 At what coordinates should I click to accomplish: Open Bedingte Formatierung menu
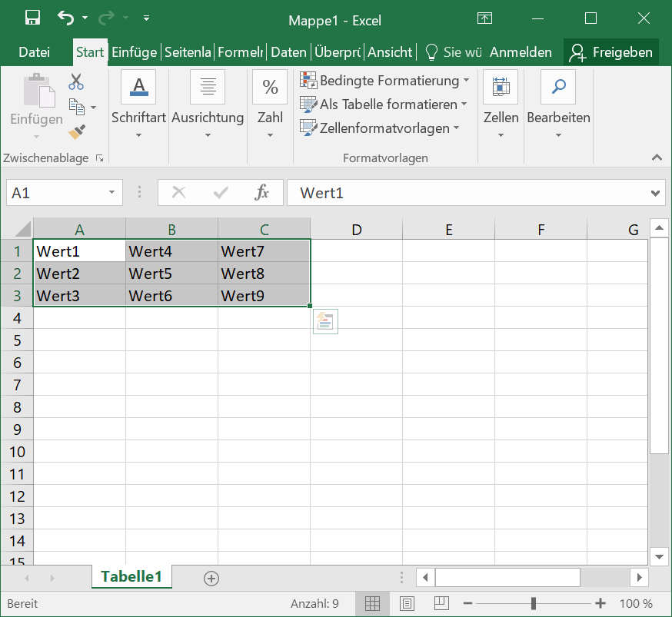[x=384, y=81]
